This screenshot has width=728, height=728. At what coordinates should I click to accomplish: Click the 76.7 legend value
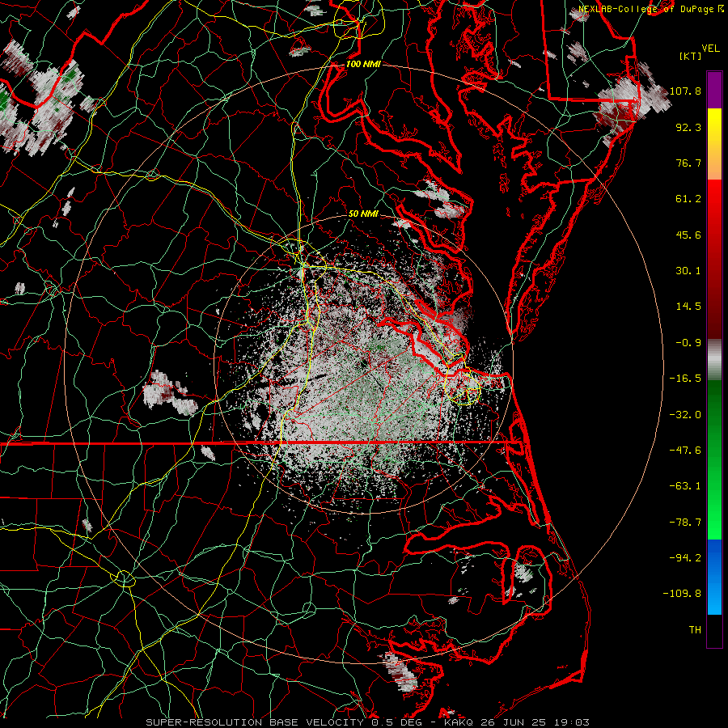[688, 163]
